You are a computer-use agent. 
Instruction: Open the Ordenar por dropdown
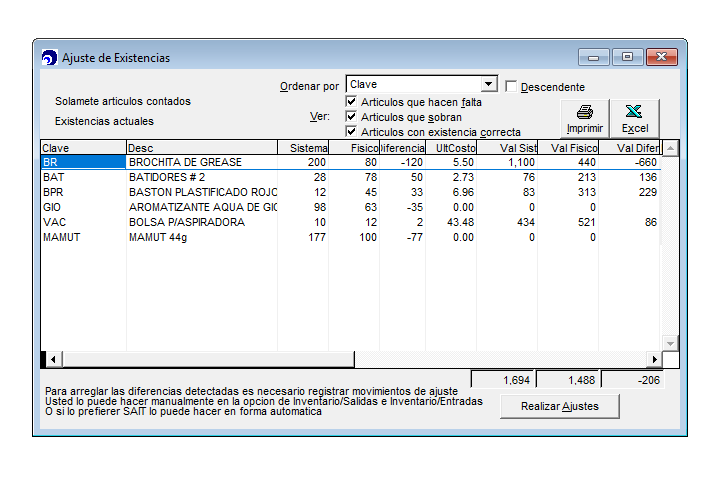coord(489,84)
